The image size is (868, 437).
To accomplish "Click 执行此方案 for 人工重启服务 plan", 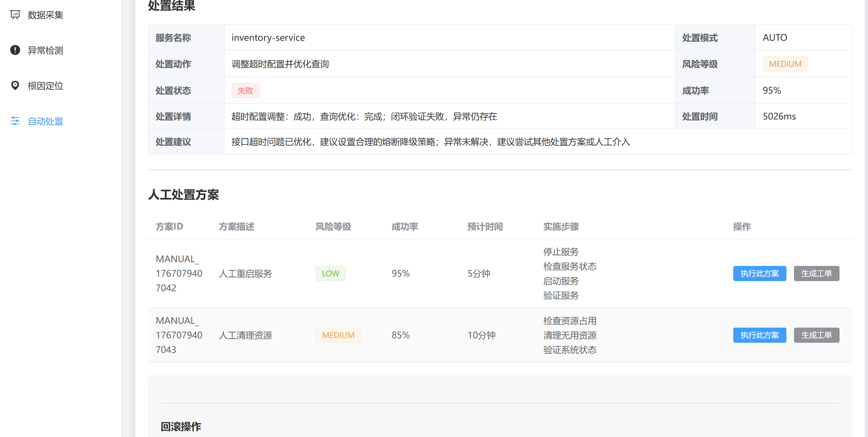I will (x=759, y=274).
